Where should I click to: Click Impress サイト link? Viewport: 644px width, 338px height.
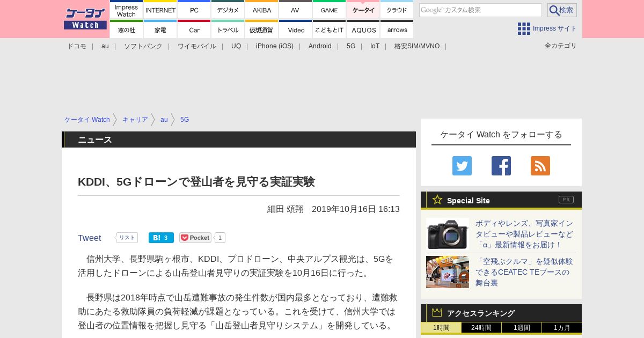point(555,28)
